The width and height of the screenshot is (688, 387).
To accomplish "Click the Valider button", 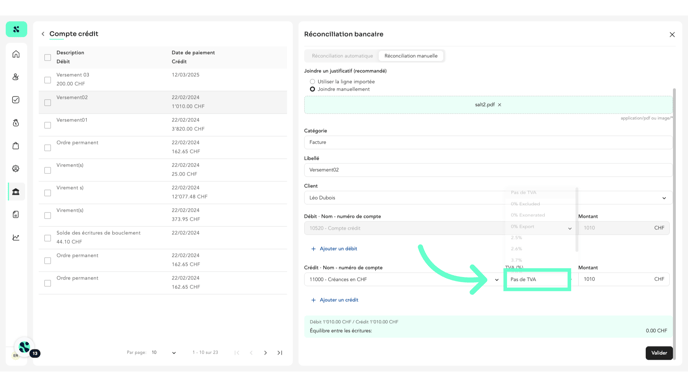I will pos(659,353).
